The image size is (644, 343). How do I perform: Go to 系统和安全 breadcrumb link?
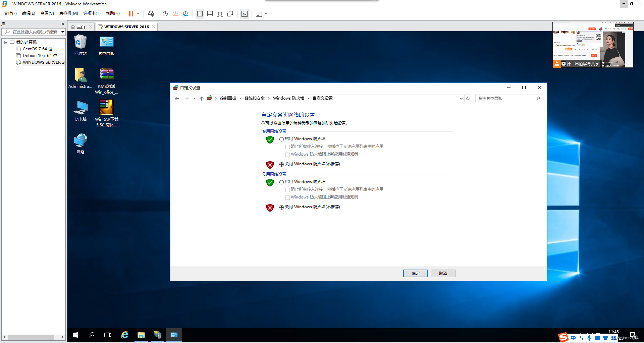point(255,99)
